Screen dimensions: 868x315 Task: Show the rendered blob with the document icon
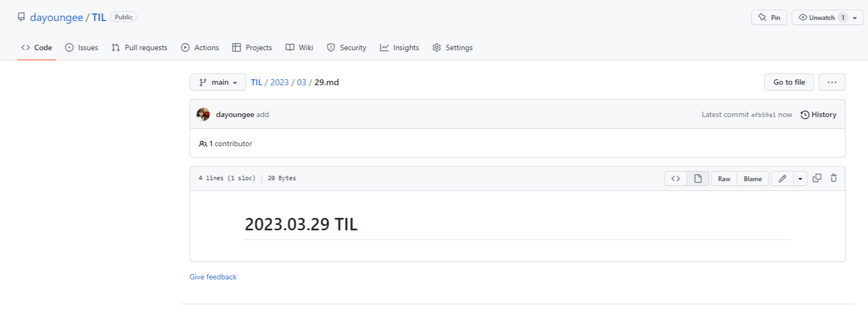(x=698, y=179)
